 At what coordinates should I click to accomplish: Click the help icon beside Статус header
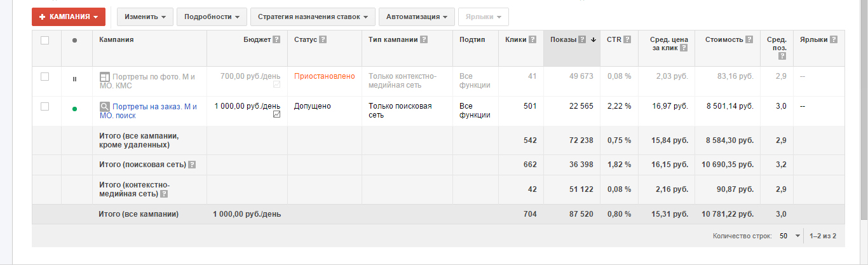323,40
